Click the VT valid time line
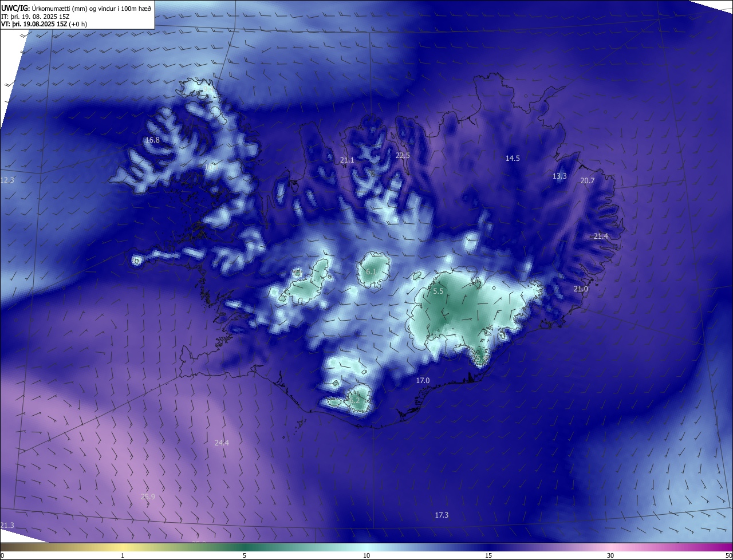The height and width of the screenshot is (560, 733). pos(44,24)
